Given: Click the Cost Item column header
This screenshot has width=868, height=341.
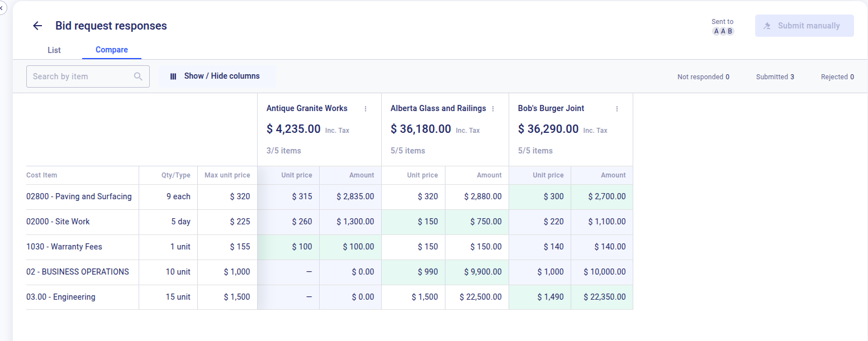Looking at the screenshot, I should click(42, 175).
